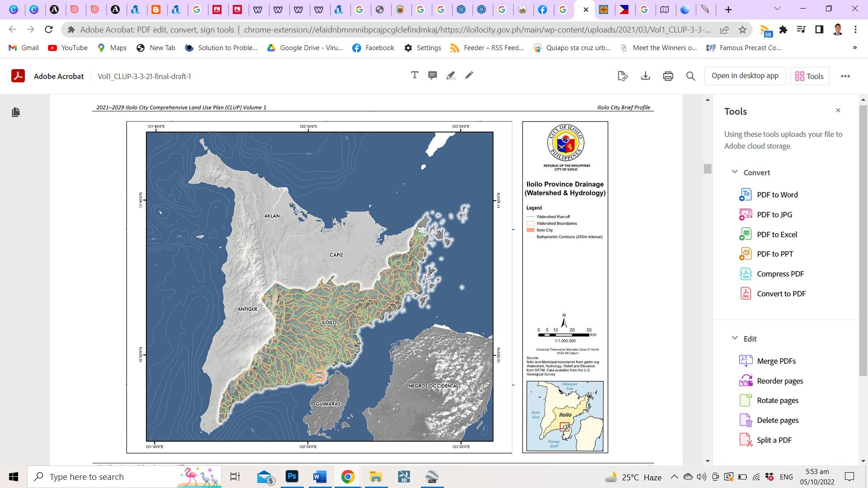Select the Add text tool icon
The height and width of the screenshot is (488, 868).
pyautogui.click(x=415, y=75)
